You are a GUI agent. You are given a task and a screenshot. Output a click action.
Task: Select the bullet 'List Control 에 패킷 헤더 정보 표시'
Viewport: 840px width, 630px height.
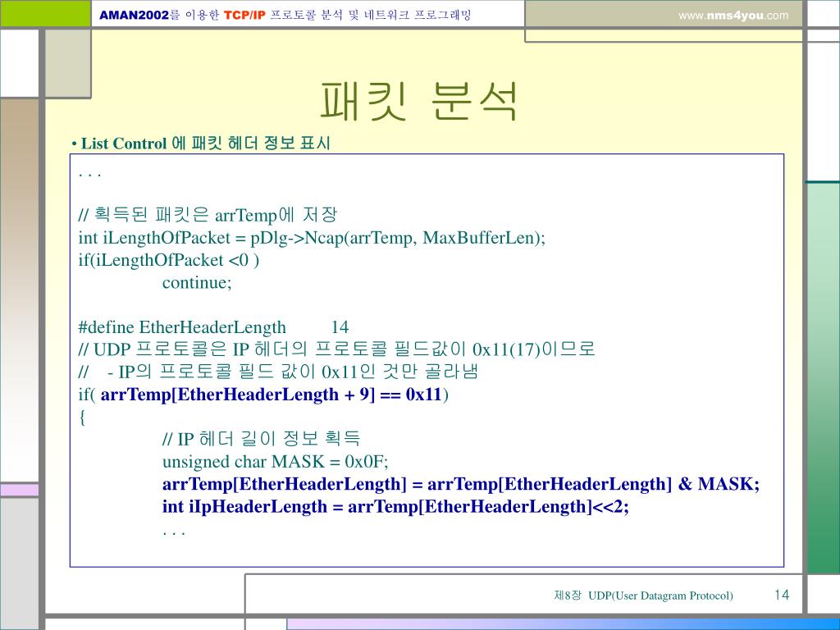pyautogui.click(x=201, y=144)
